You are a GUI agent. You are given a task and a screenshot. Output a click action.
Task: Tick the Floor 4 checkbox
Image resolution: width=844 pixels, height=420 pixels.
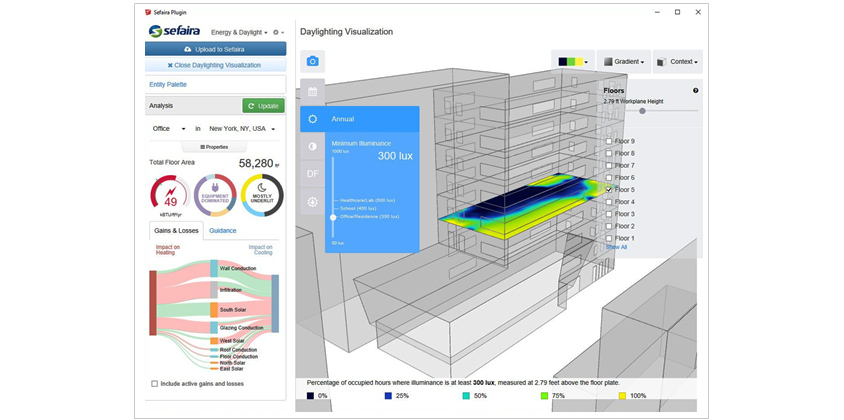click(x=609, y=202)
